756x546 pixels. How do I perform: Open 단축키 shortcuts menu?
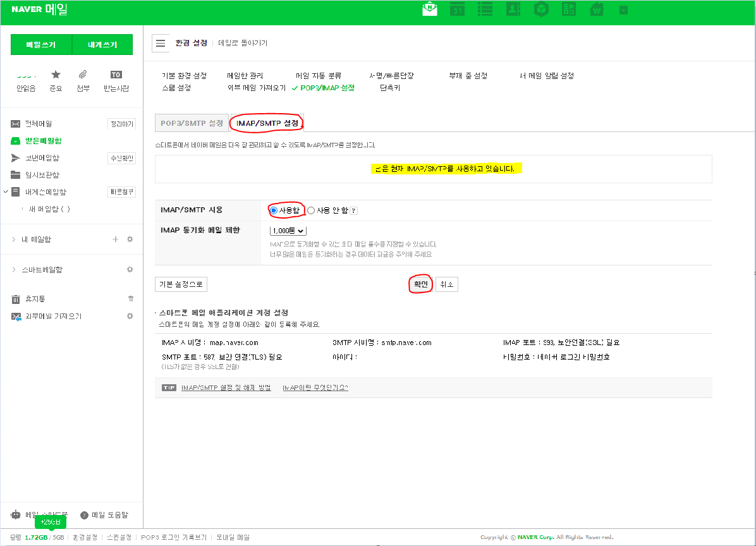point(390,88)
